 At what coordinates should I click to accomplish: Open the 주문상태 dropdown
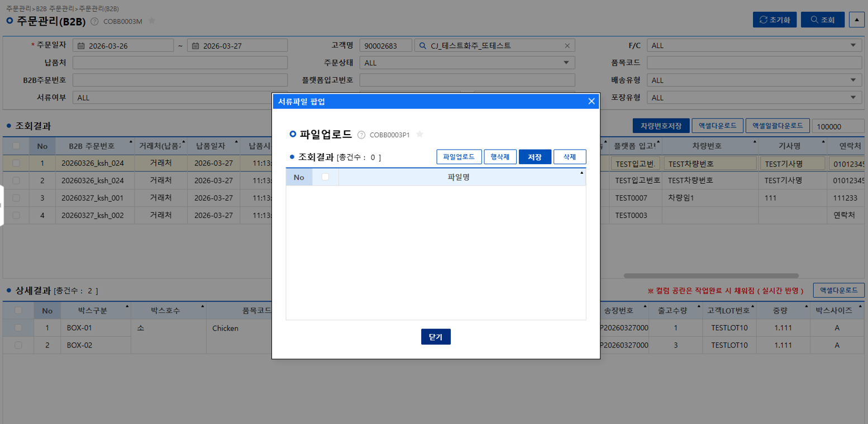click(x=467, y=63)
